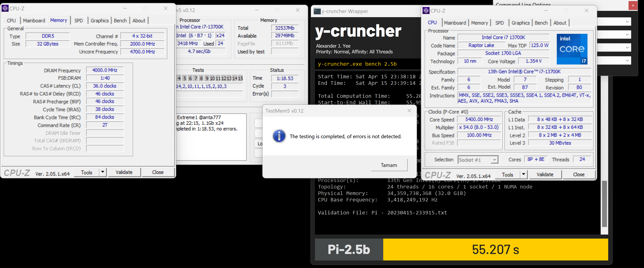Image resolution: width=644 pixels, height=268 pixels.
Task: Click the blue info icon in TestMem5 dialog
Action: tap(279, 136)
